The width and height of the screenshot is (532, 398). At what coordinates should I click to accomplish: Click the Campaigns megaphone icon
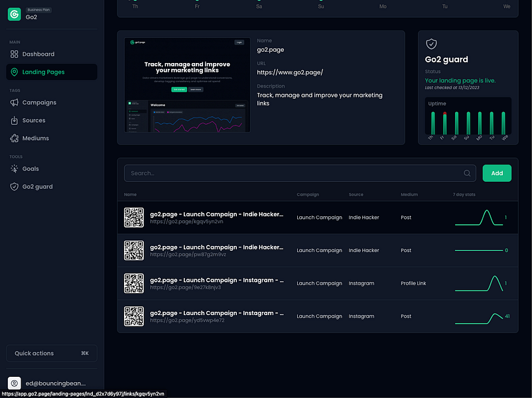pyautogui.click(x=14, y=102)
